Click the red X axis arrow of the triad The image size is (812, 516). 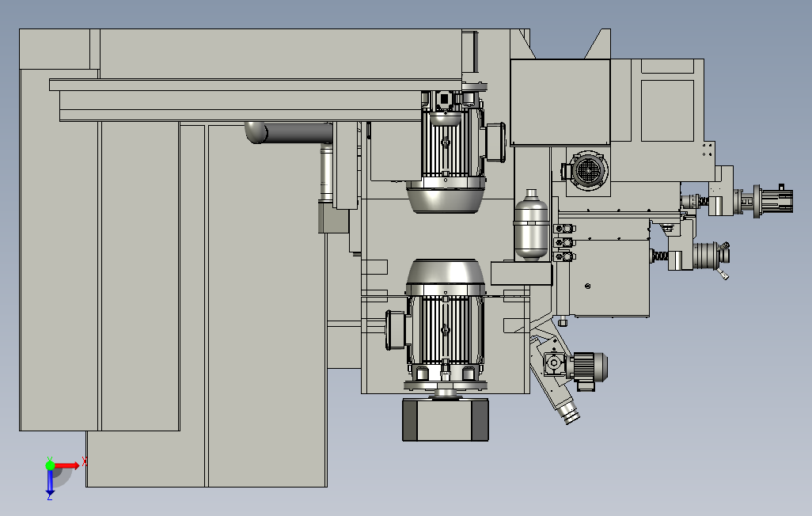[x=67, y=466]
